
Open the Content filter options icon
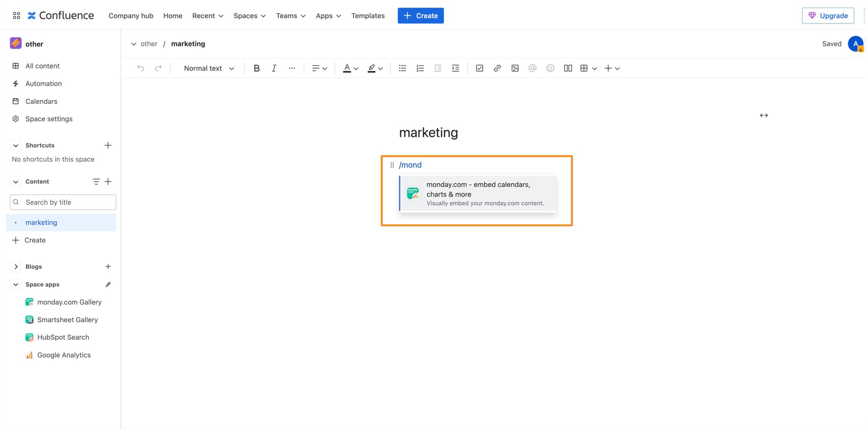pos(96,182)
